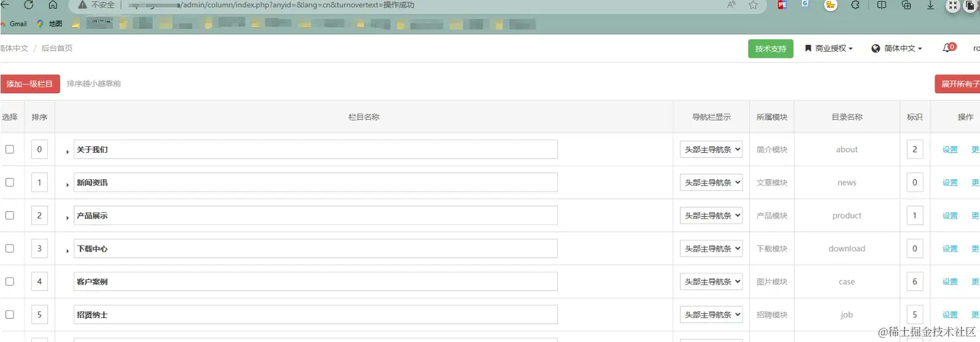Expand sub-columns of 新闻资讯
This screenshot has height=342, width=980.
[67, 184]
